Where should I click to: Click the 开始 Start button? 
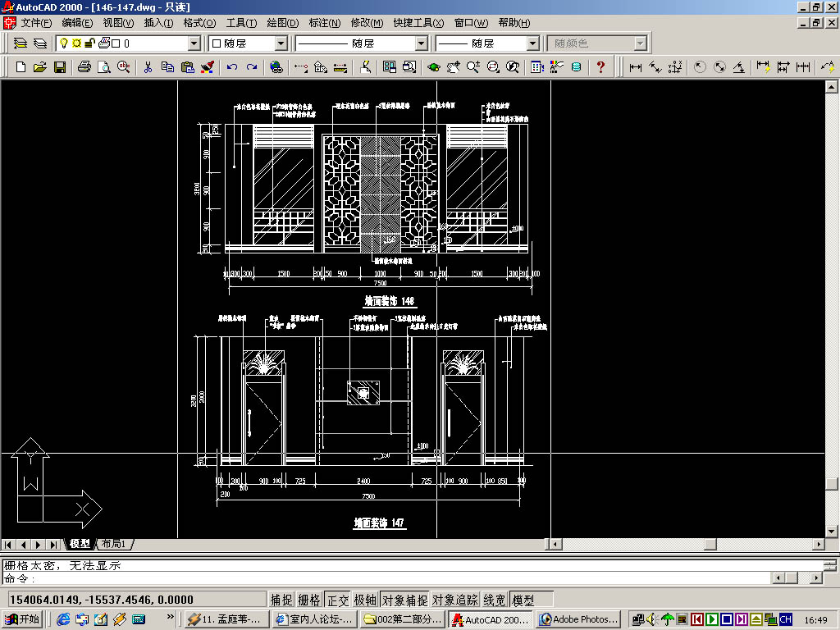coord(22,619)
